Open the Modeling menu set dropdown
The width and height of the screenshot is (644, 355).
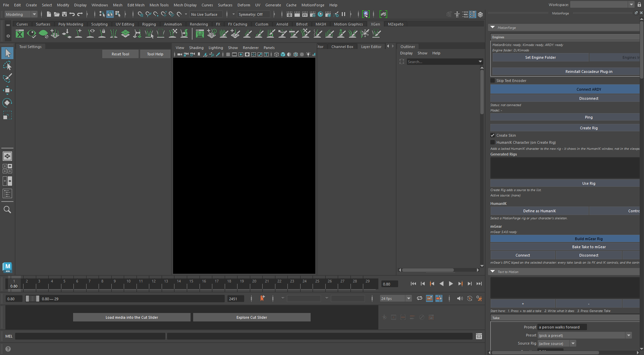tap(21, 14)
